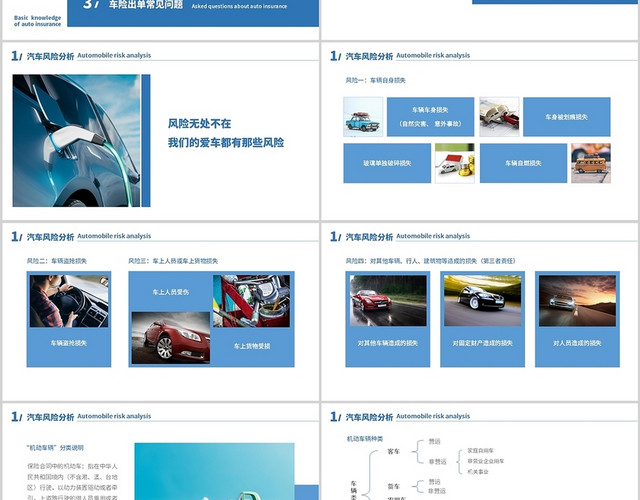Select the toy house and coins image

(454, 163)
